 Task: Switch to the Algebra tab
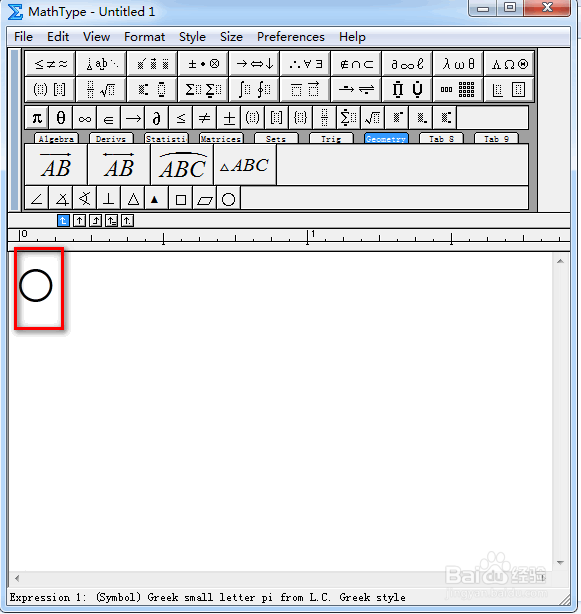[x=56, y=139]
